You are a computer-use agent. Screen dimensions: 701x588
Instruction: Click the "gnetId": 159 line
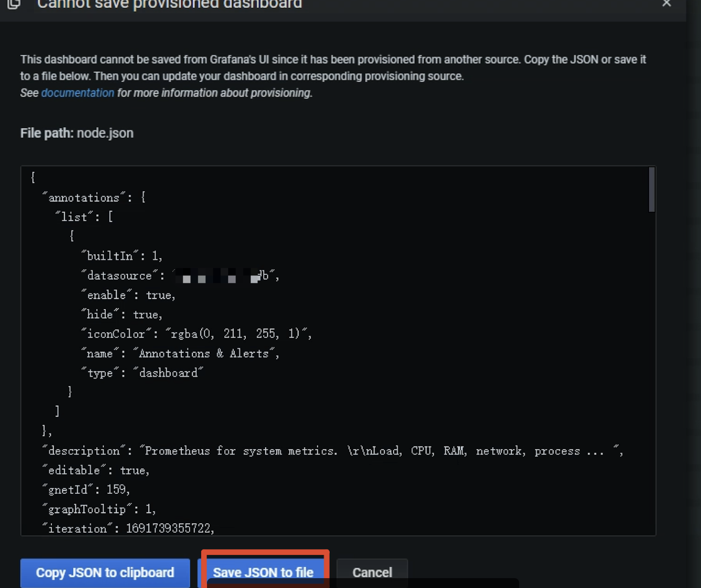(86, 489)
